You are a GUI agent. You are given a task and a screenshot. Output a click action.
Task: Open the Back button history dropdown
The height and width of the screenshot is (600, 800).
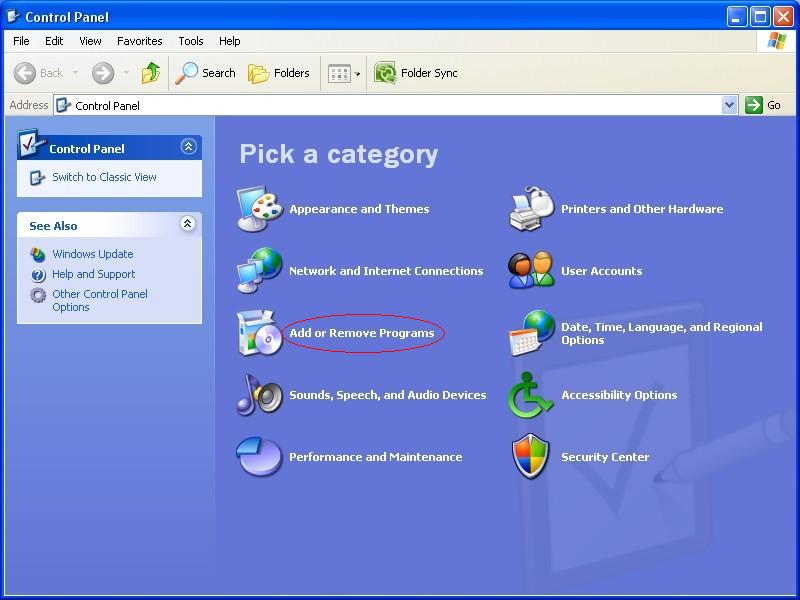[x=76, y=73]
